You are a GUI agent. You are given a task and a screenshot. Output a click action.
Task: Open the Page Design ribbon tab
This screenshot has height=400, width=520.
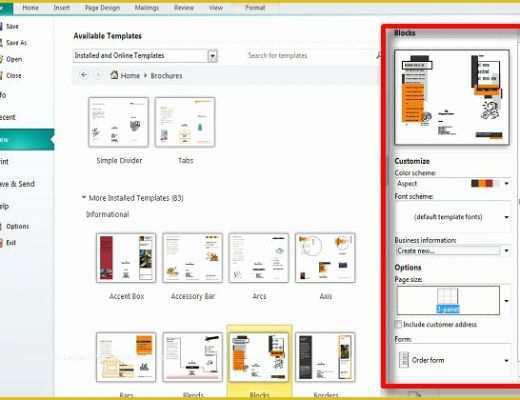(x=102, y=7)
